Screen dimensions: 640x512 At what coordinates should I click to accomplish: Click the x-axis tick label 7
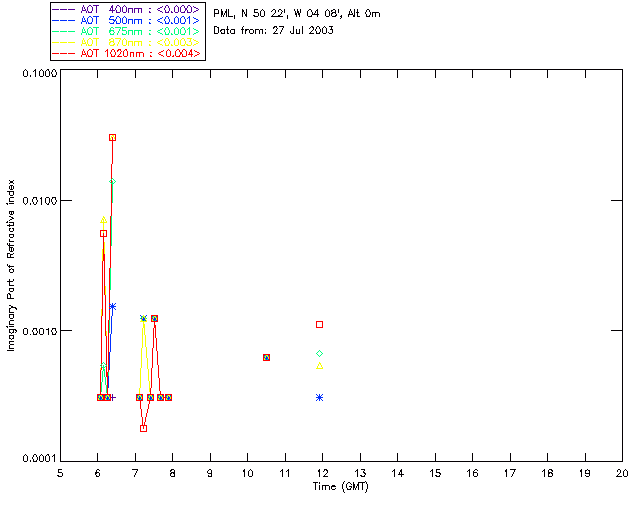coord(135,474)
